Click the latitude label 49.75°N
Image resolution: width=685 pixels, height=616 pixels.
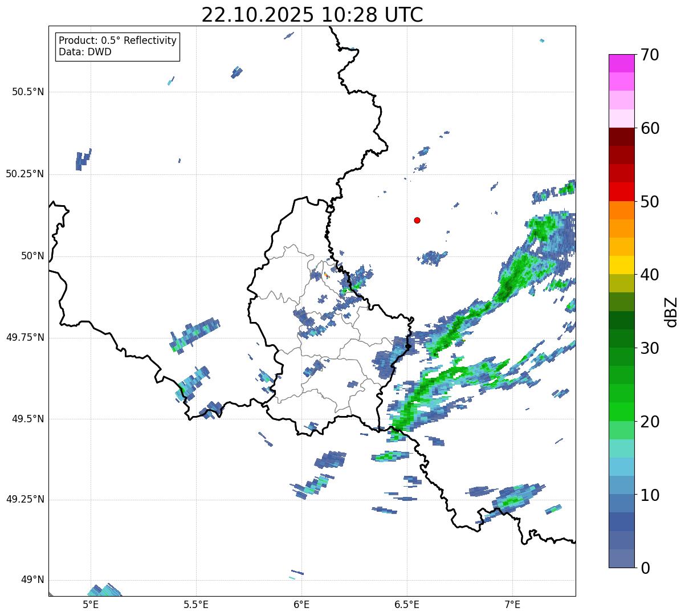25,337
